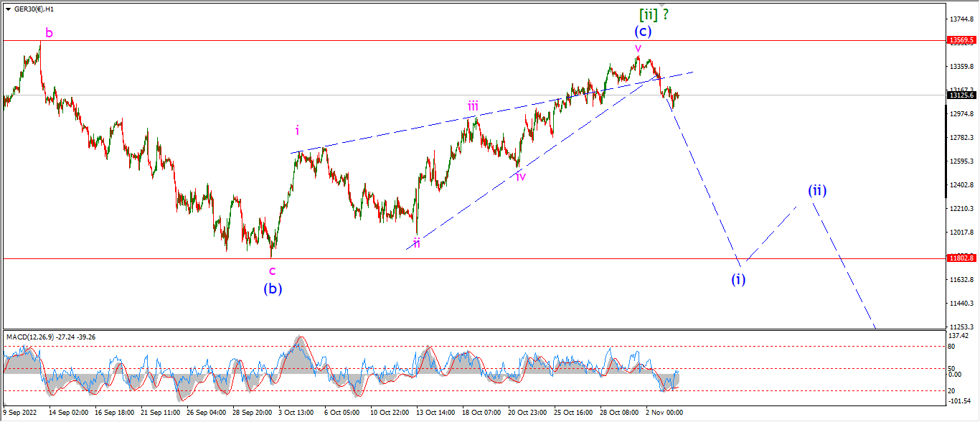Screen dimensions: 980x422
Task: Click the magenta iii wave label
Action: [x=473, y=107]
